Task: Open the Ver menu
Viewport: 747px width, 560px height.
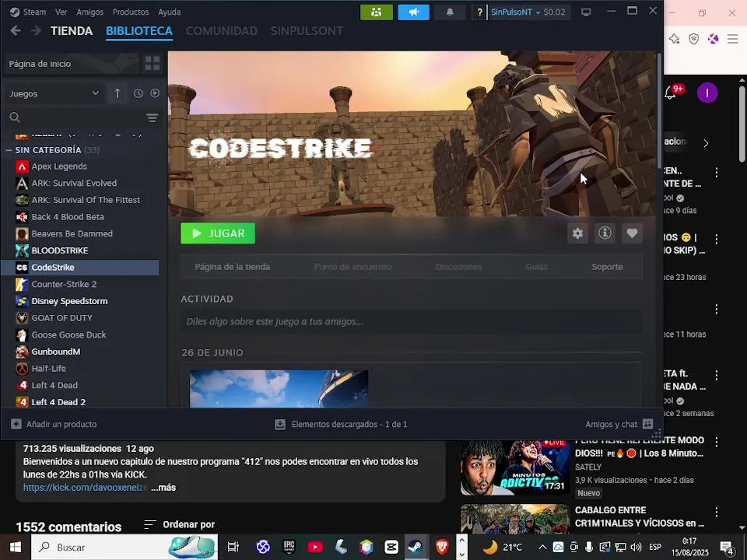Action: [61, 12]
